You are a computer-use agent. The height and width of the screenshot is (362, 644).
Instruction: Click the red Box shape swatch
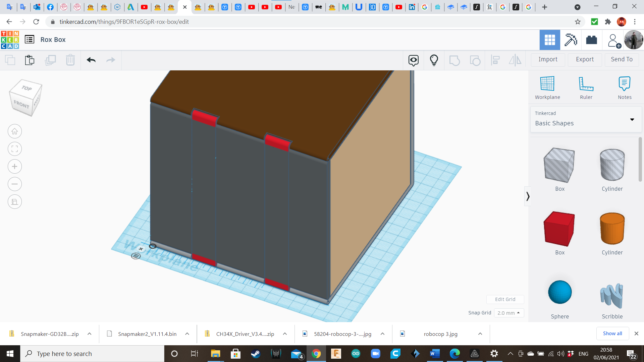[x=559, y=229]
